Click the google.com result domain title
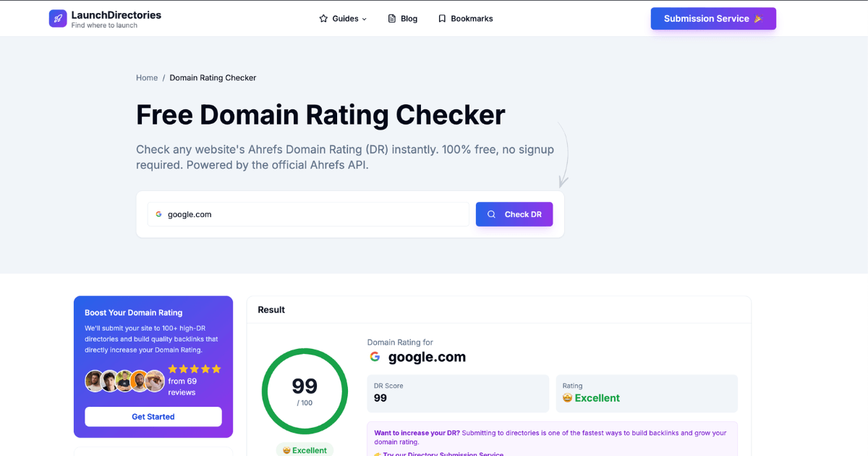Screen dimensions: 868x456 [427, 357]
